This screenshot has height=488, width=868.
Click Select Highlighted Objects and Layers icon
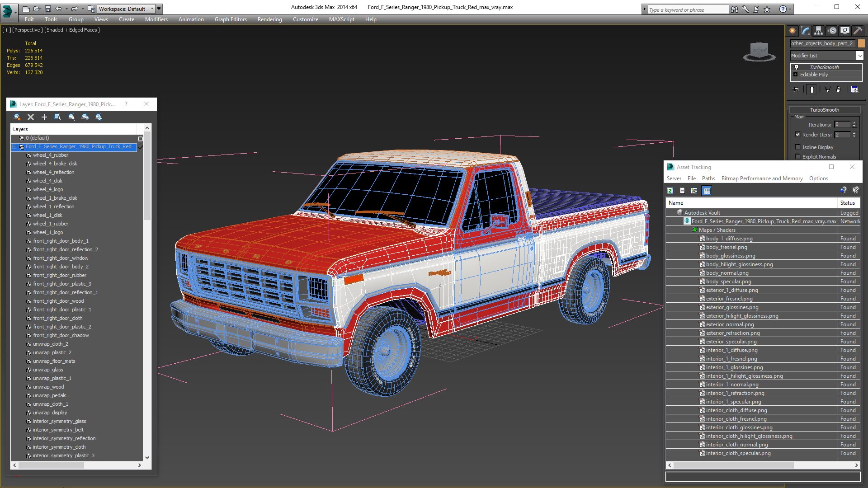point(58,117)
